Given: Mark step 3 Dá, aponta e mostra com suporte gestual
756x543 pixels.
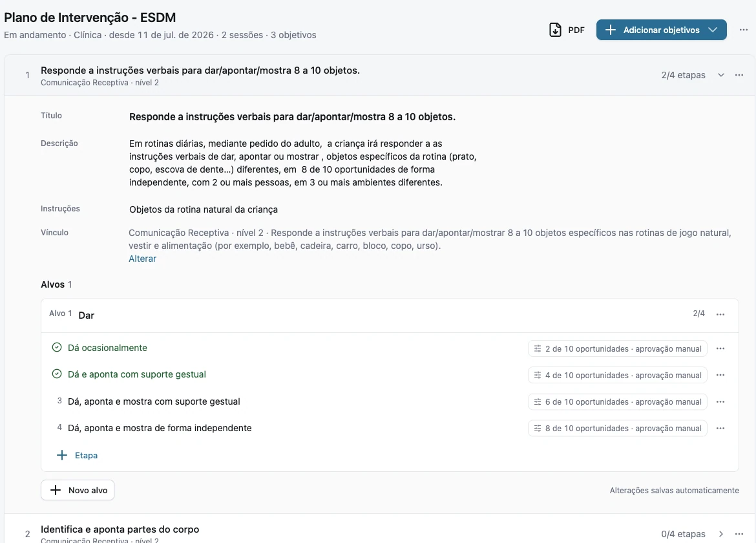Looking at the screenshot, I should [x=59, y=401].
